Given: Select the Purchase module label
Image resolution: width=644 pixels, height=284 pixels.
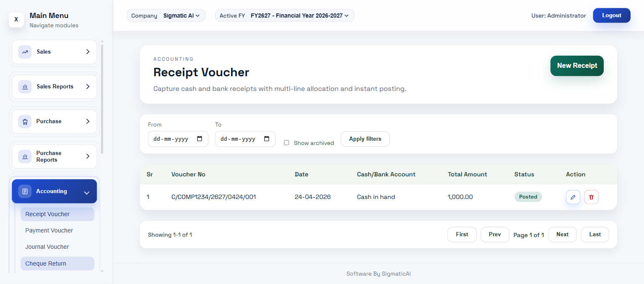Looking at the screenshot, I should [49, 121].
